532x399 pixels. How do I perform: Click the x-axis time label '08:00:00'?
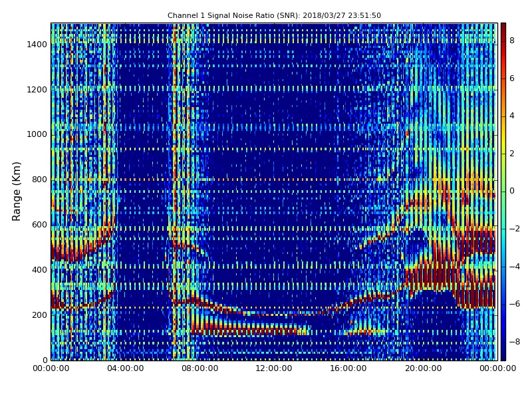click(x=200, y=368)
